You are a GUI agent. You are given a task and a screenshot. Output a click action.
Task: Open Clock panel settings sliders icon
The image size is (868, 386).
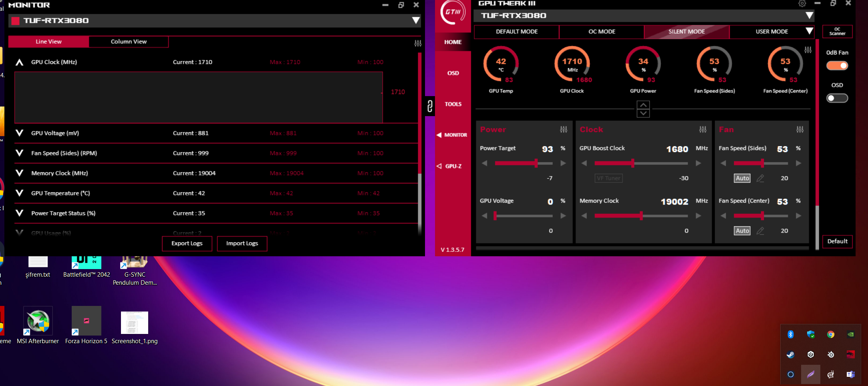coord(703,129)
